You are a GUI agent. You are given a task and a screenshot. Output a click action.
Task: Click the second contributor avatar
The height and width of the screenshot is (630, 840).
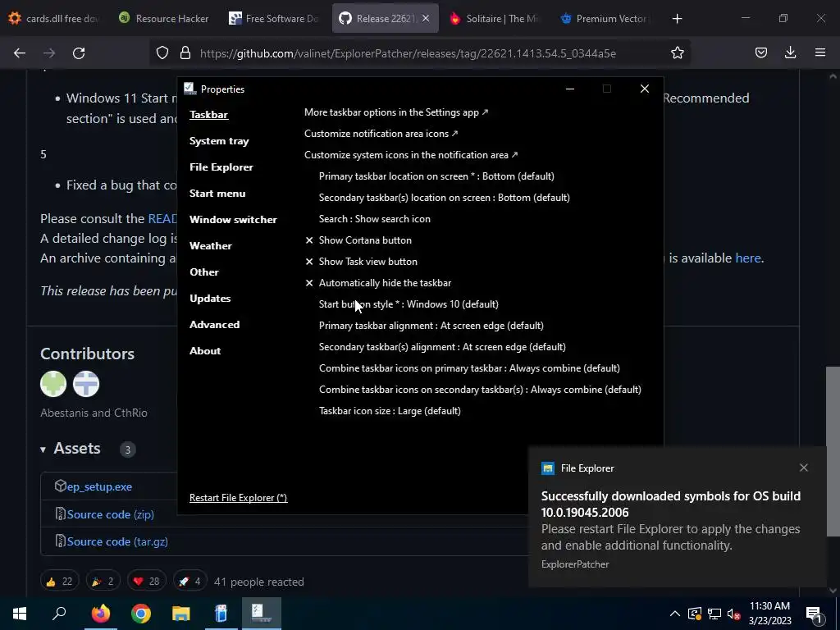pyautogui.click(x=86, y=384)
